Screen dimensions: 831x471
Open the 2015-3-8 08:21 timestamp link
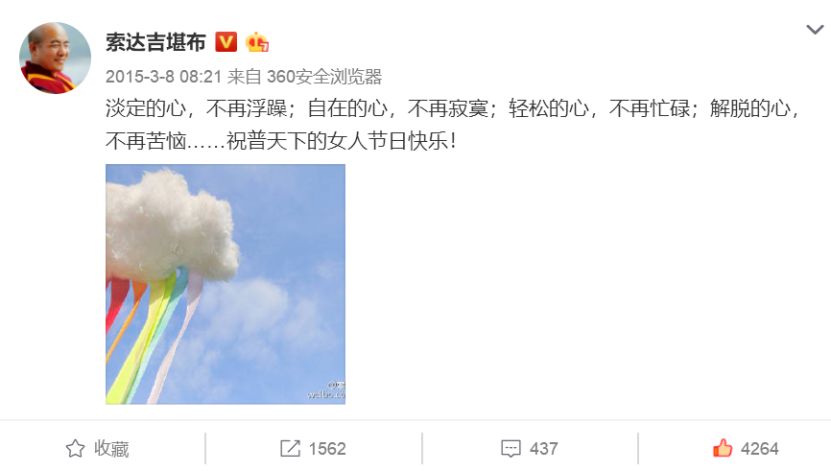coord(163,77)
